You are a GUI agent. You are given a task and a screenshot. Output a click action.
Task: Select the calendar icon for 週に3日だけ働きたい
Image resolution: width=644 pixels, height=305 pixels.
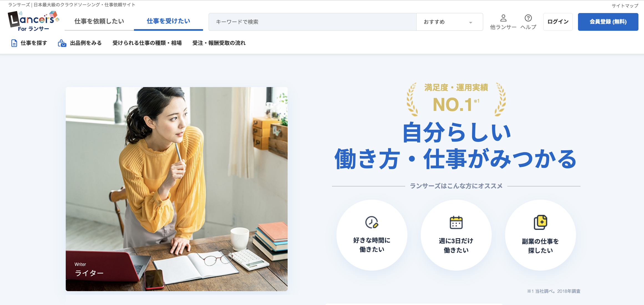pyautogui.click(x=456, y=222)
